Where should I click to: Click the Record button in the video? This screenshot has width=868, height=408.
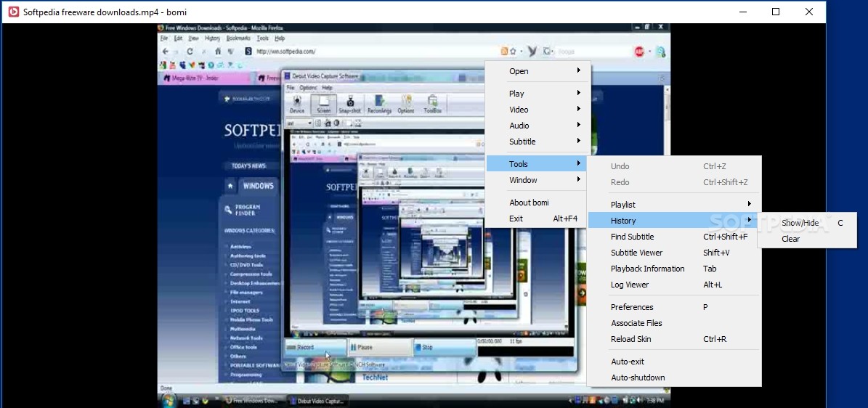pyautogui.click(x=315, y=348)
